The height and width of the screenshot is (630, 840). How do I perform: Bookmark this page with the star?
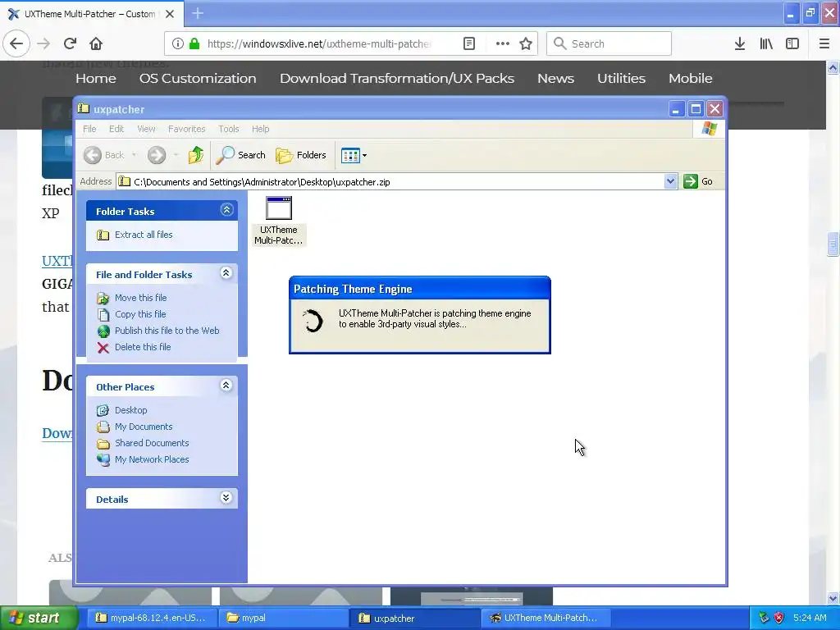[526, 43]
